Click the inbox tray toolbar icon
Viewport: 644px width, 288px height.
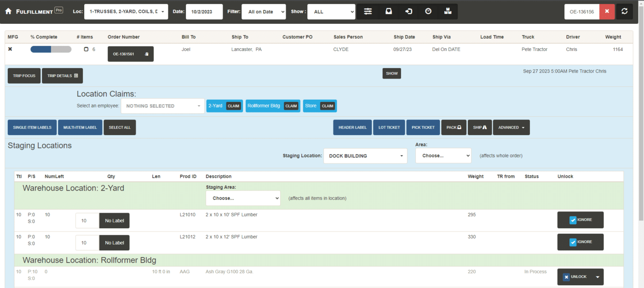389,11
